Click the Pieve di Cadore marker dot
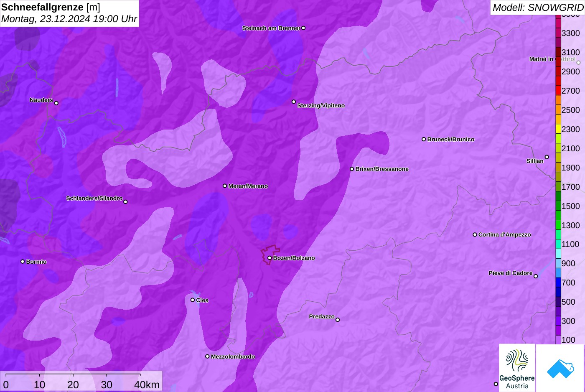Viewport: 585px width, 392px height. tap(536, 276)
